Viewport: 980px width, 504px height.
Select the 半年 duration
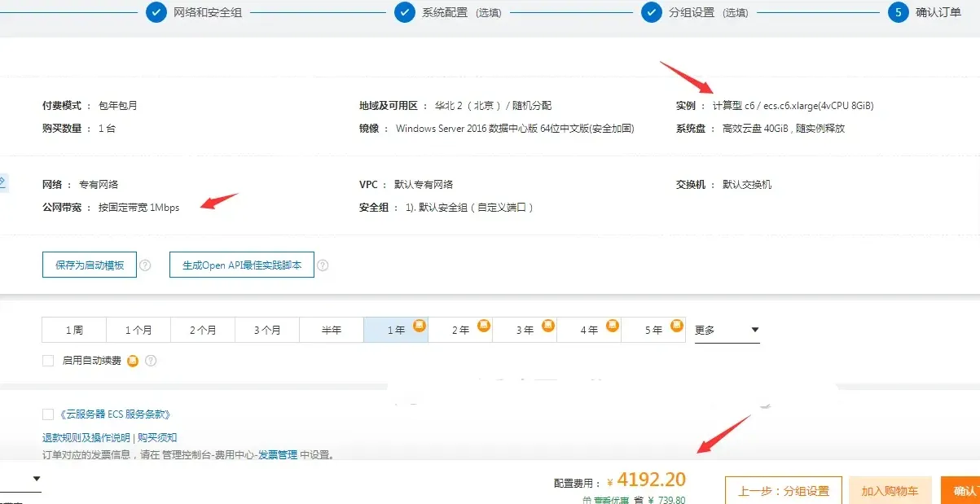coord(332,330)
